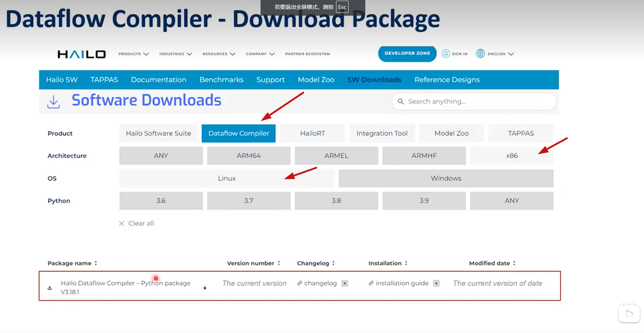This screenshot has width=644, height=333.
Task: Select Model Zoo product filter
Action: pos(452,133)
